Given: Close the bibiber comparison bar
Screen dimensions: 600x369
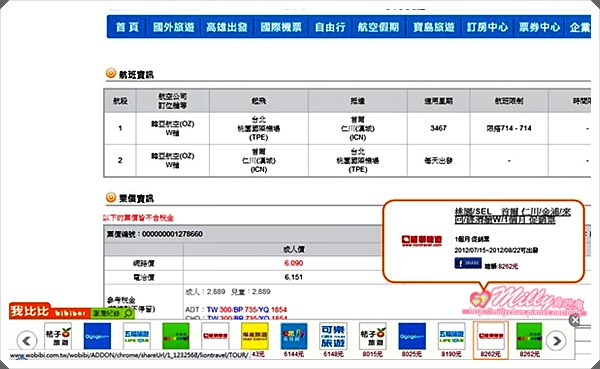Looking at the screenshot, I should [x=575, y=320].
